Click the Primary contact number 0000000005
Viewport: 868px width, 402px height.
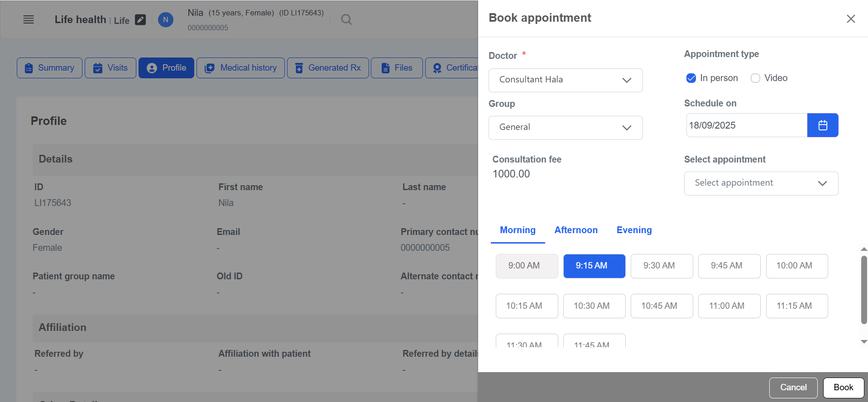[x=425, y=248]
